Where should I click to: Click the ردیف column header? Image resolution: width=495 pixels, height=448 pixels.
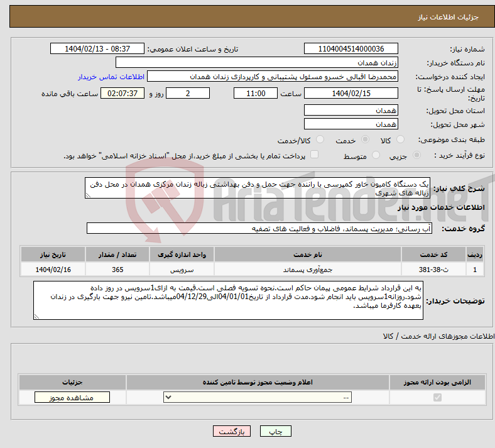point(475,254)
